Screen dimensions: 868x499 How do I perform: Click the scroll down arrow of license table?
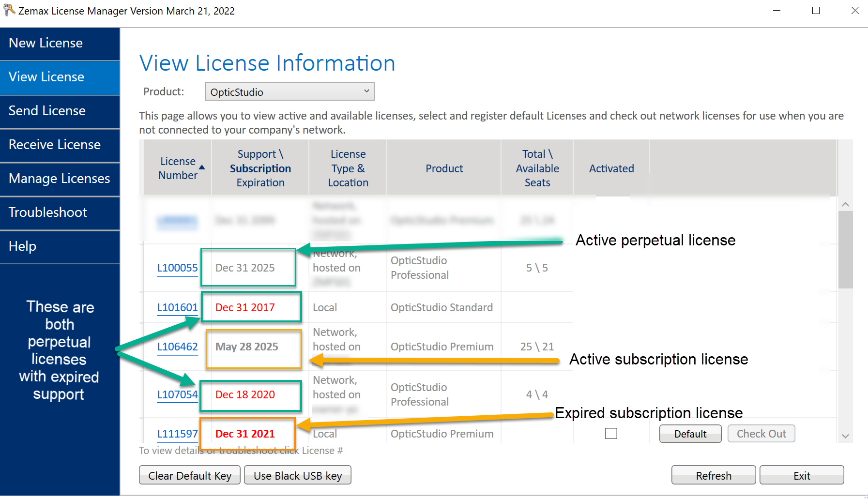[845, 436]
